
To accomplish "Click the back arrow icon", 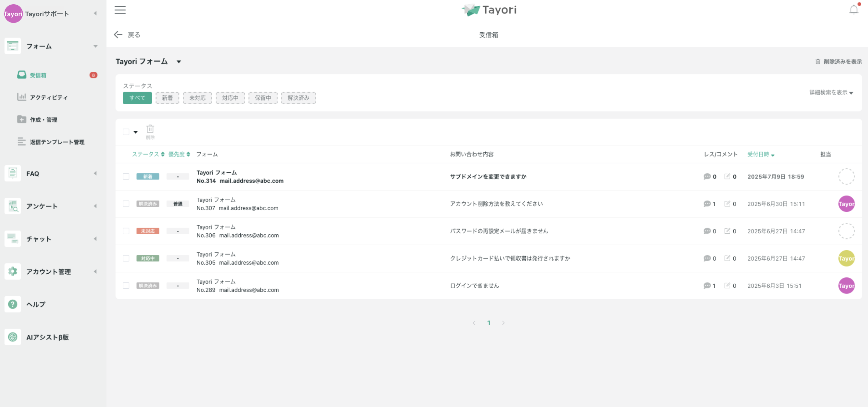I will coord(118,35).
